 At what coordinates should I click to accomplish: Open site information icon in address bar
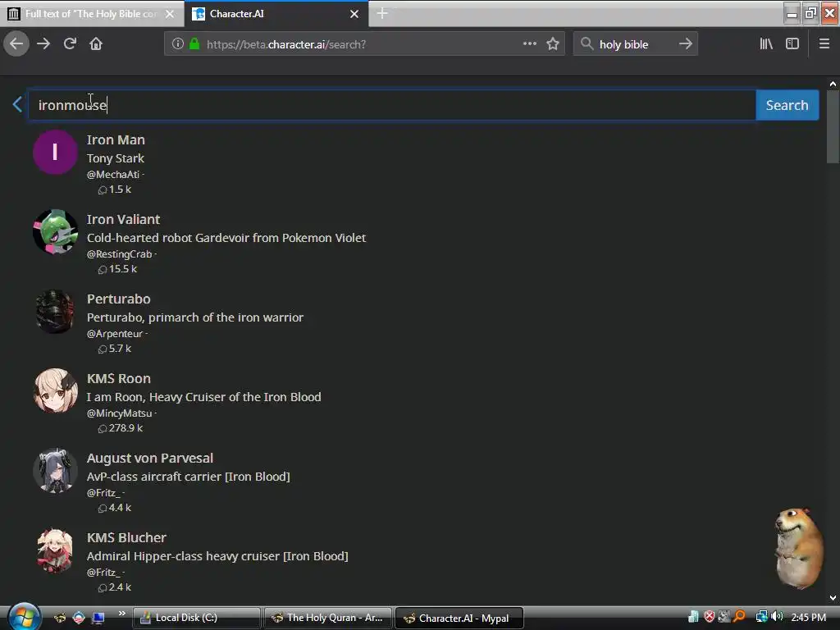[178, 44]
